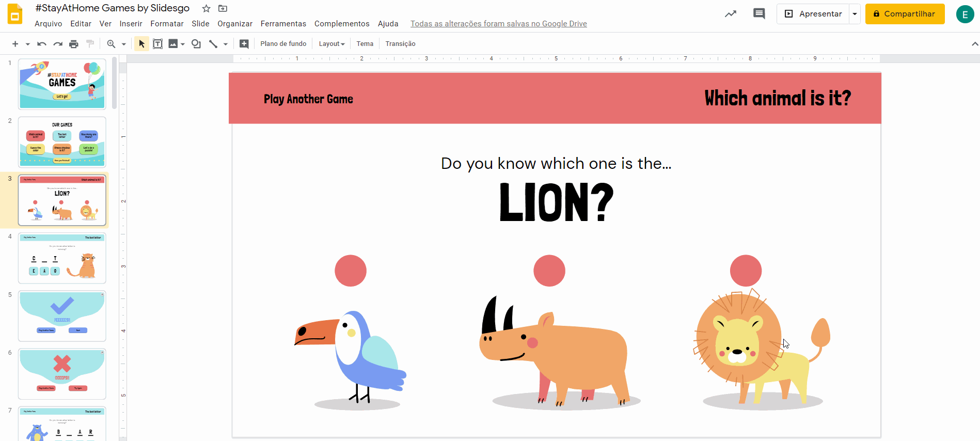
Task: Click the red circle above toucan
Action: (351, 271)
